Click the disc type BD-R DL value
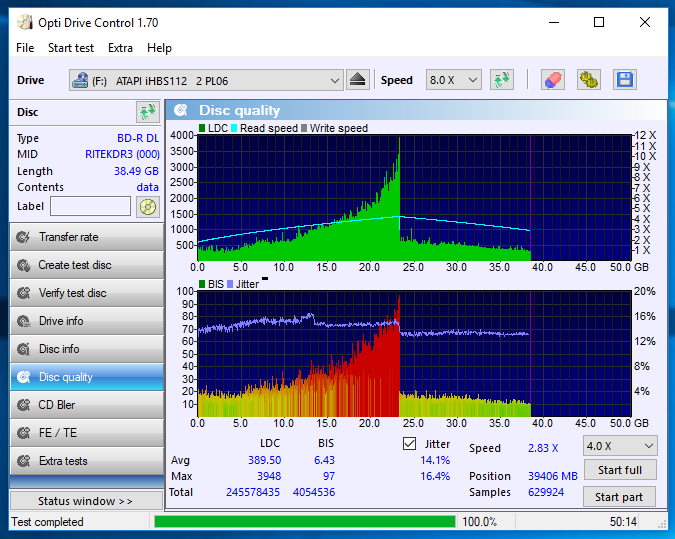675x539 pixels. click(x=138, y=138)
